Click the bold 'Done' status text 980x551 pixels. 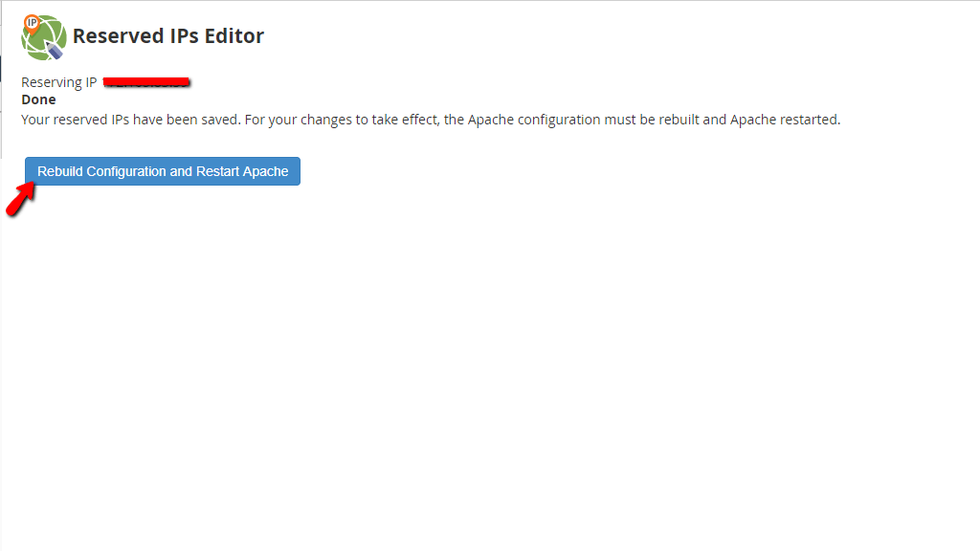[38, 99]
